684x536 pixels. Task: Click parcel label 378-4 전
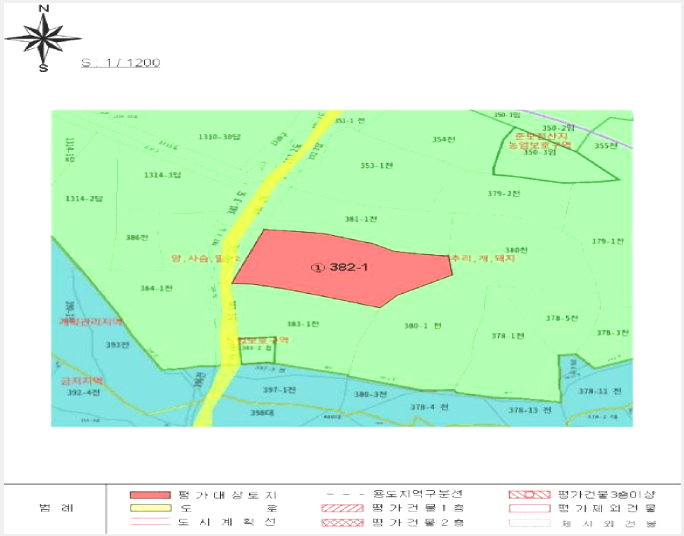point(429,407)
